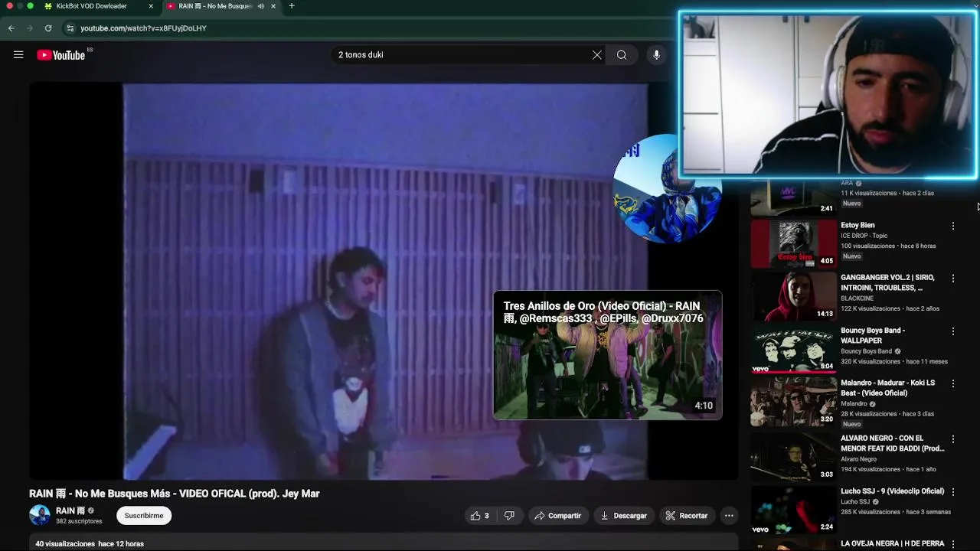Viewport: 980px width, 551px height.
Task: Open Bouncy Boys Band WALLPAPER thumbnail
Action: [x=793, y=350]
